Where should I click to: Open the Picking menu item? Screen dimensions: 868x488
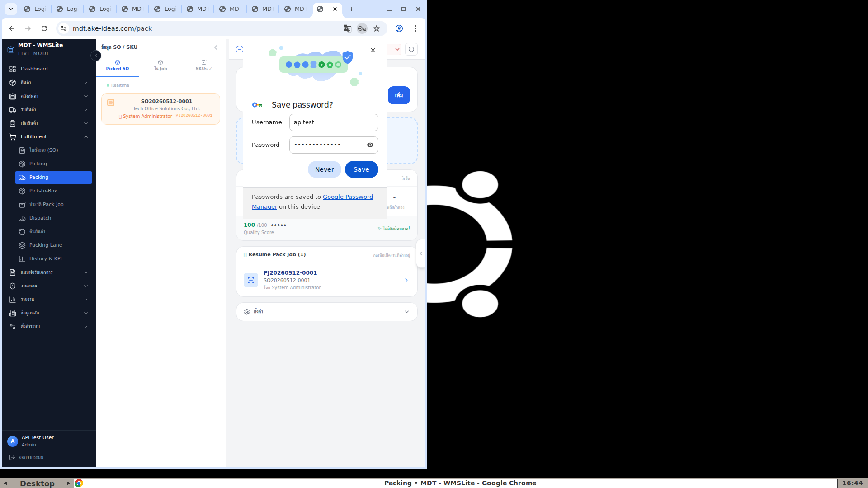coord(53,164)
